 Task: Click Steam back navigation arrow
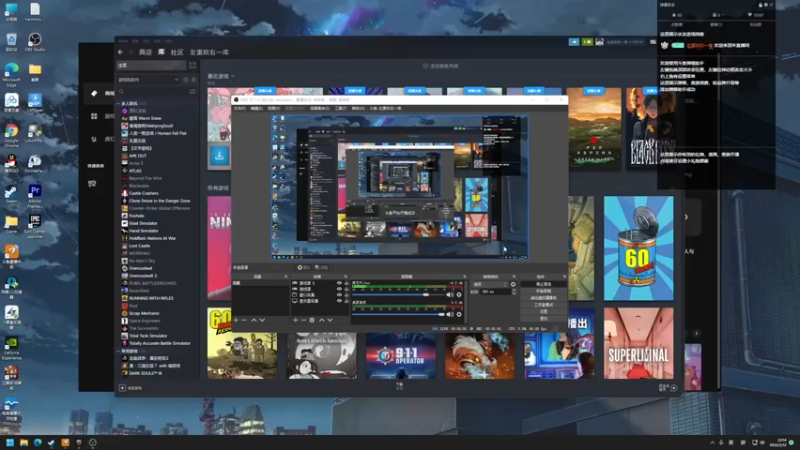pos(120,52)
